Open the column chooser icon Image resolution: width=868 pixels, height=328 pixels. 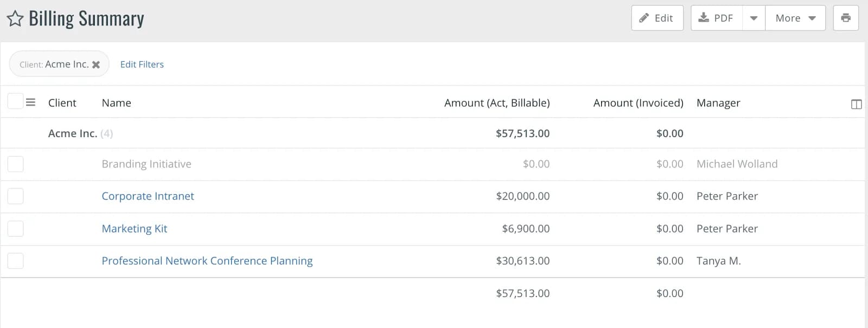pos(856,104)
